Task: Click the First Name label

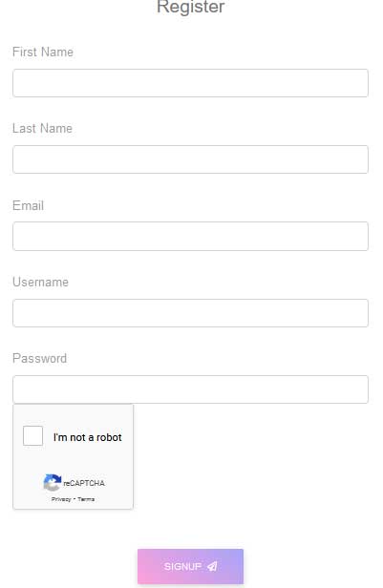Action: click(43, 52)
